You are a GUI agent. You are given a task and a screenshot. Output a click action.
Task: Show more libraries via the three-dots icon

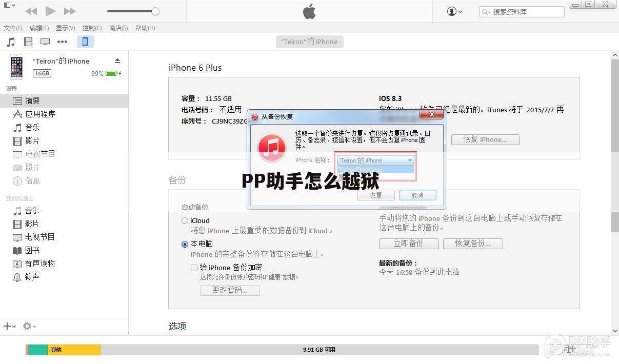62,42
